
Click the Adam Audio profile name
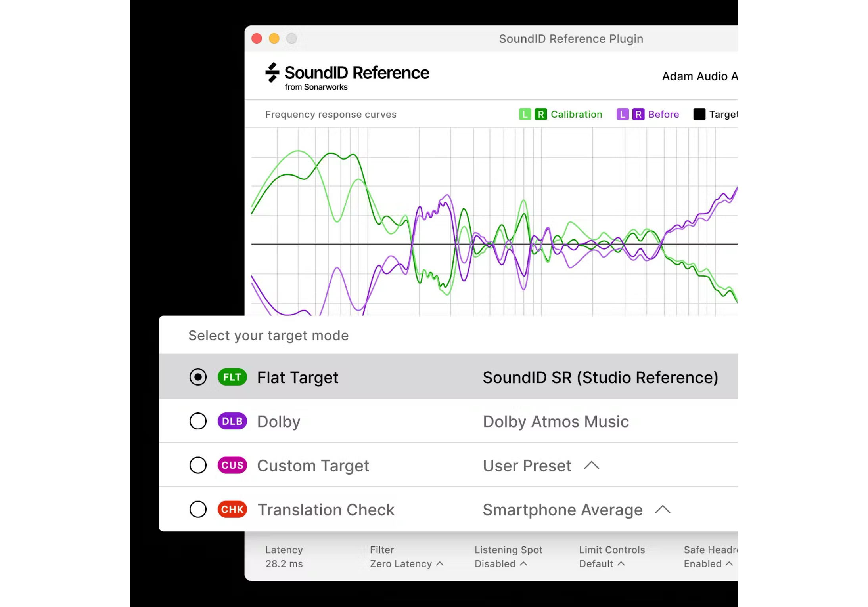tap(699, 76)
